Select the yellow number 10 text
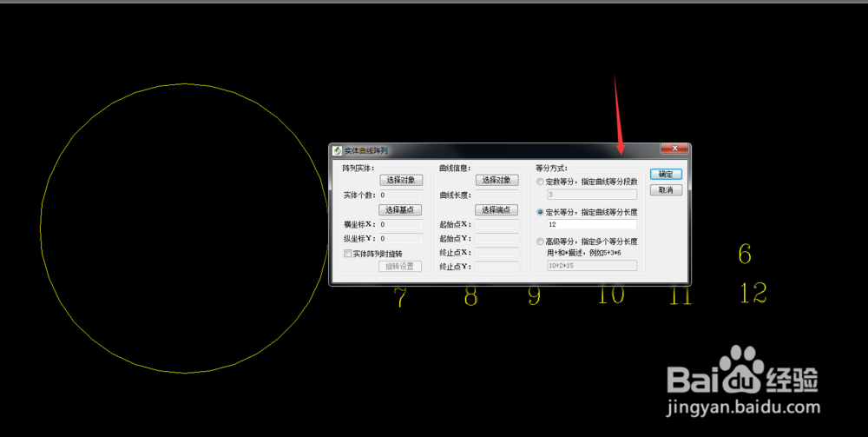This screenshot has width=868, height=437. click(611, 295)
